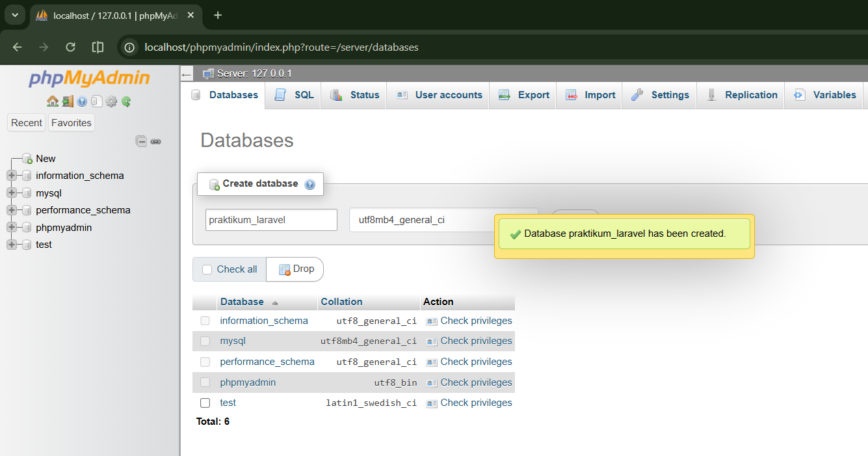
Task: Click the Recent button
Action: [x=27, y=123]
